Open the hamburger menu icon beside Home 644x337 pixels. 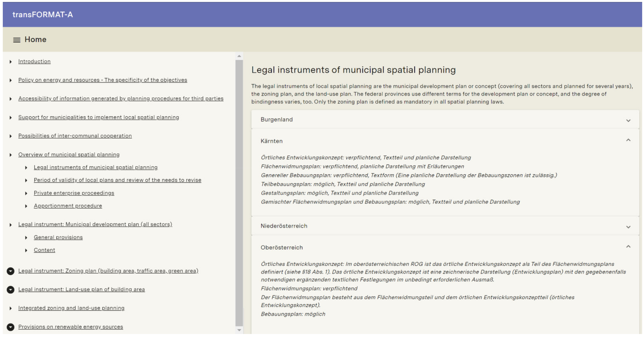tap(16, 40)
